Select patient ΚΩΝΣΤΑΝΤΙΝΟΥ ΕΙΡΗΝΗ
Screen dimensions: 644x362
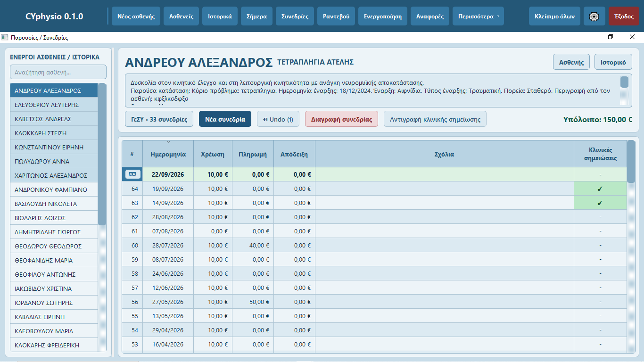pos(54,147)
